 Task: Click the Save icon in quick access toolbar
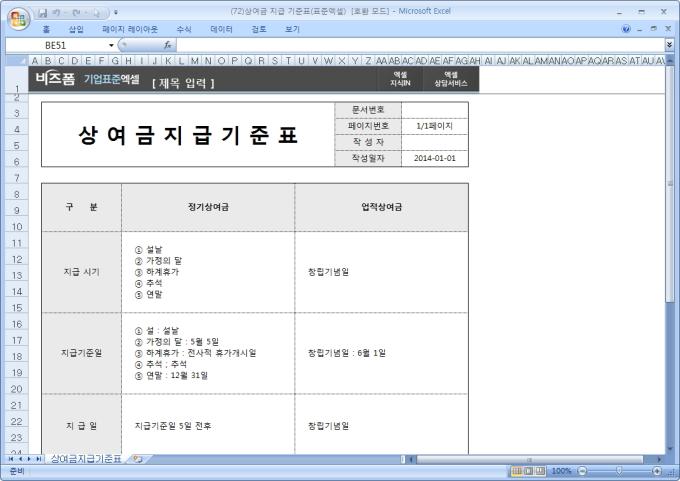coord(42,13)
